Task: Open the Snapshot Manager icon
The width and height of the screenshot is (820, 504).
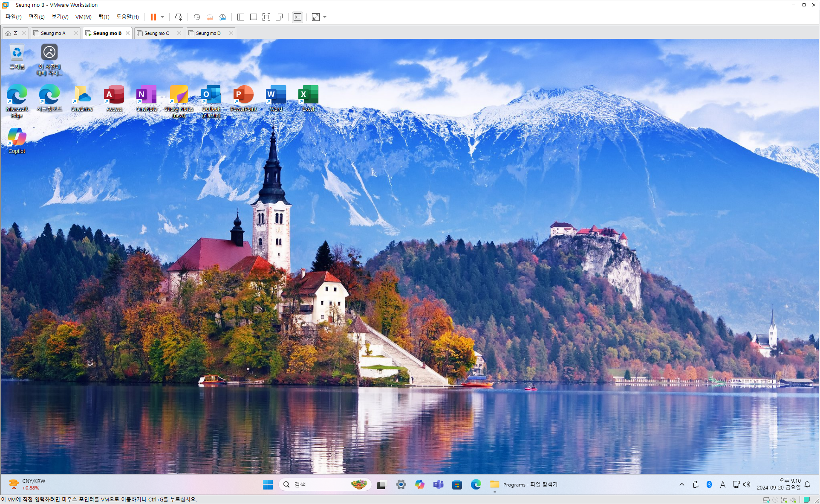Action: pos(222,17)
